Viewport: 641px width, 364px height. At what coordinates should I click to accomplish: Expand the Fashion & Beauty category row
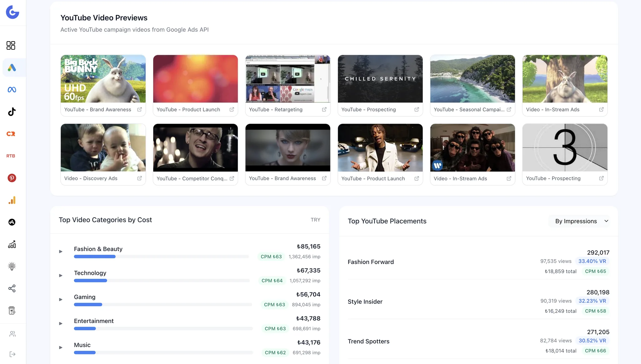pyautogui.click(x=61, y=252)
